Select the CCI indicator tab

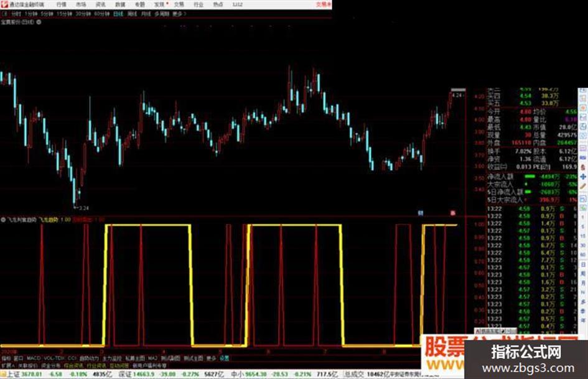(72, 358)
